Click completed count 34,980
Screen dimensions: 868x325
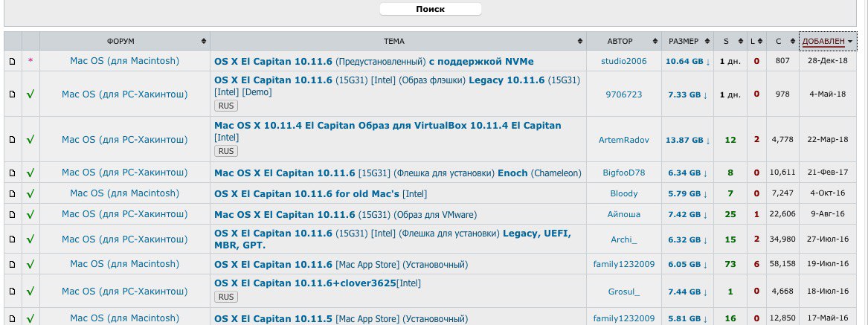(782, 239)
